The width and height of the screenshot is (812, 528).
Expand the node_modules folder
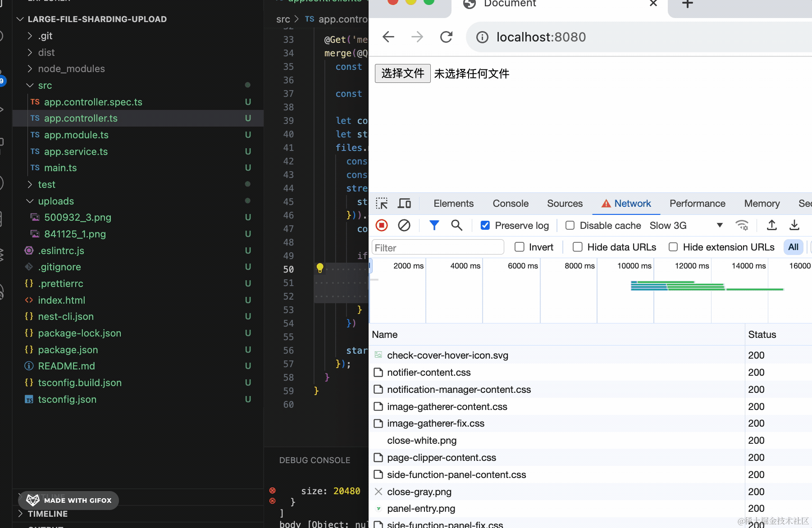tap(30, 69)
